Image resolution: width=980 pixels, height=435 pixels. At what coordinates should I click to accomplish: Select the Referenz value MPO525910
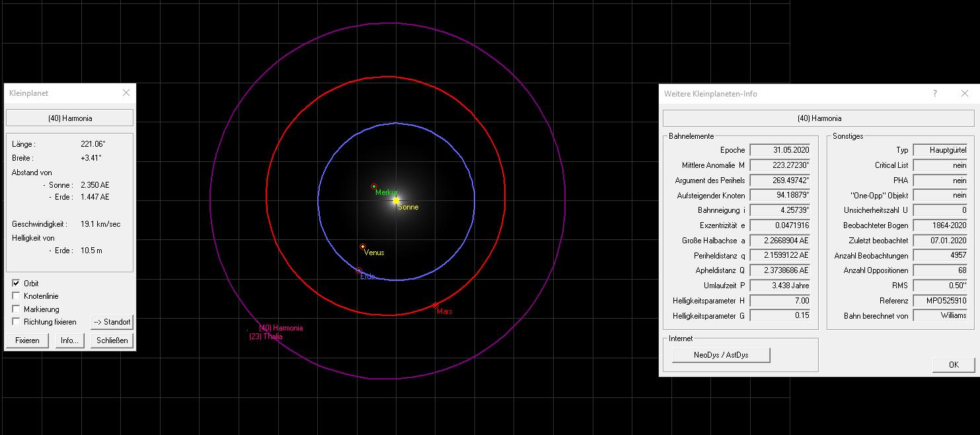(940, 301)
